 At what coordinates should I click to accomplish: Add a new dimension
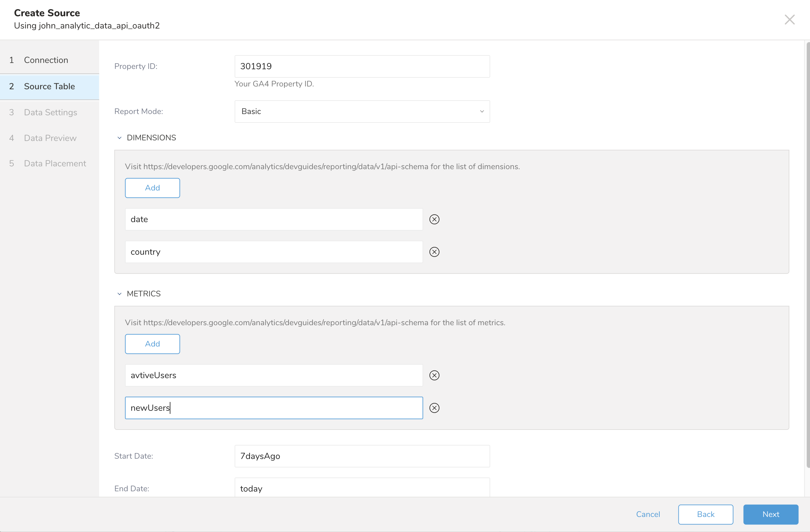[x=152, y=188]
